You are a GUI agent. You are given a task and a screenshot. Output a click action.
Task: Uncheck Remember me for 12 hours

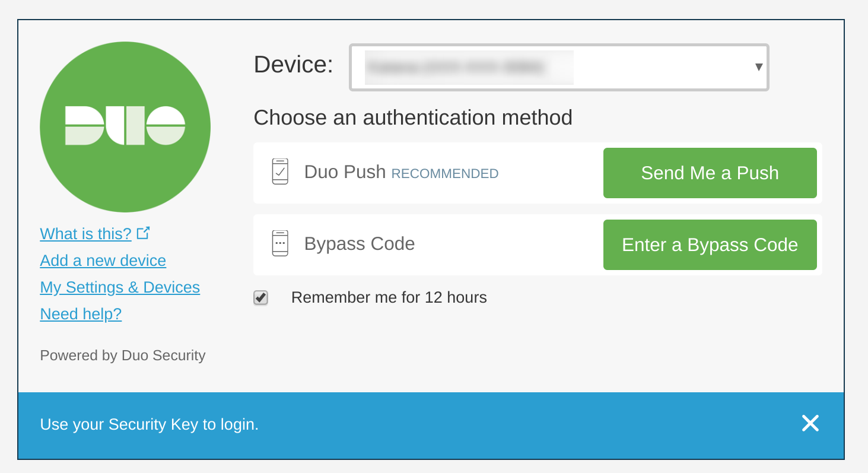260,298
